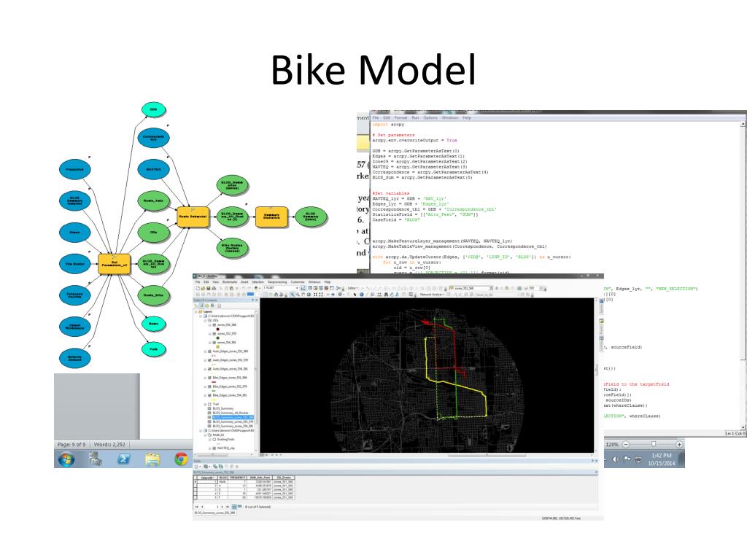Open the map scale dropdown in ArcMap
Viewport: 747px width, 560px height.
297,288
